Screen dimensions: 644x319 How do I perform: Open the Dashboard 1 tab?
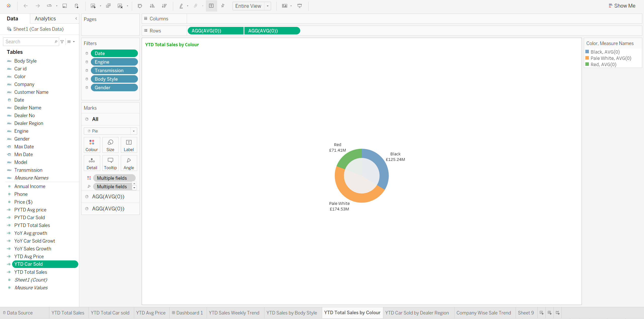187,313
